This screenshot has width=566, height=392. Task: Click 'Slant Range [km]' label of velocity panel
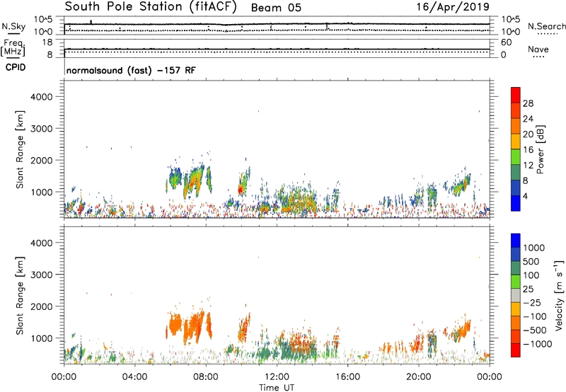pos(20,295)
